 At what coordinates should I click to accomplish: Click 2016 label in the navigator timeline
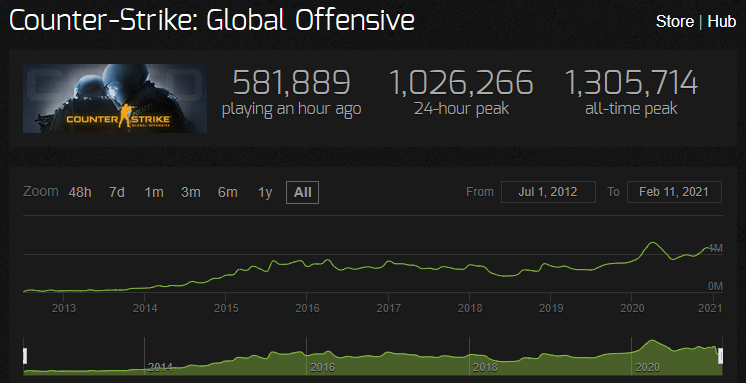(x=323, y=367)
